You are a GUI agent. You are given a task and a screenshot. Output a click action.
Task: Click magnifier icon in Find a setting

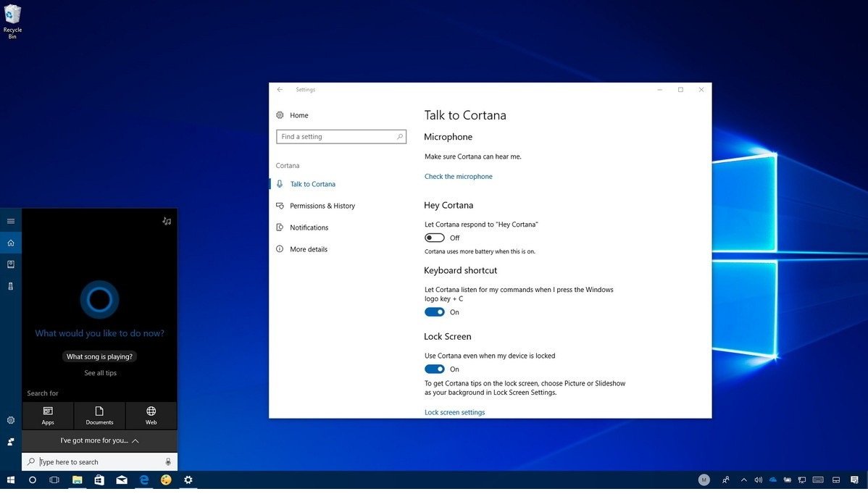pyautogui.click(x=400, y=137)
